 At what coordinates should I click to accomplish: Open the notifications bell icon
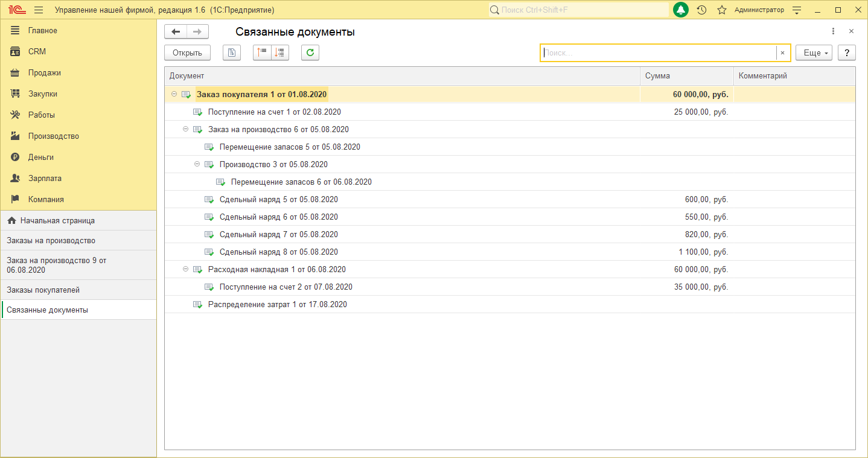pyautogui.click(x=681, y=10)
